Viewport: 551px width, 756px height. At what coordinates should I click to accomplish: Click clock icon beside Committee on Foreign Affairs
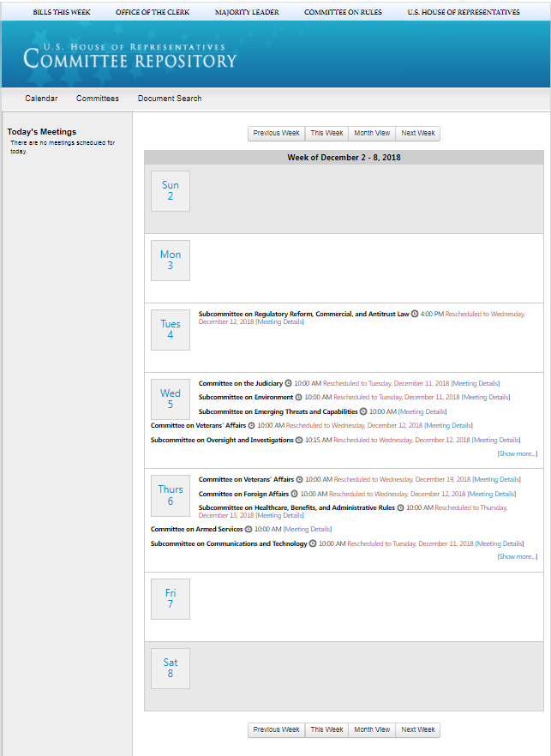[x=294, y=494]
